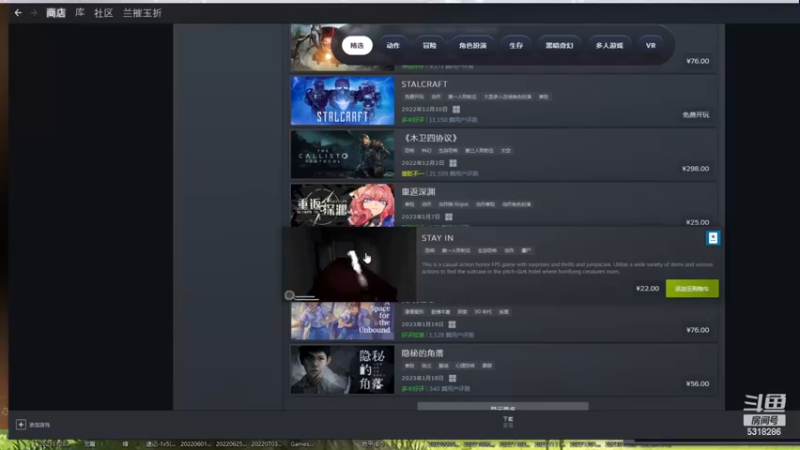Image resolution: width=800 pixels, height=450 pixels.
Task: Click the STAY IN video preview
Action: tap(350, 264)
